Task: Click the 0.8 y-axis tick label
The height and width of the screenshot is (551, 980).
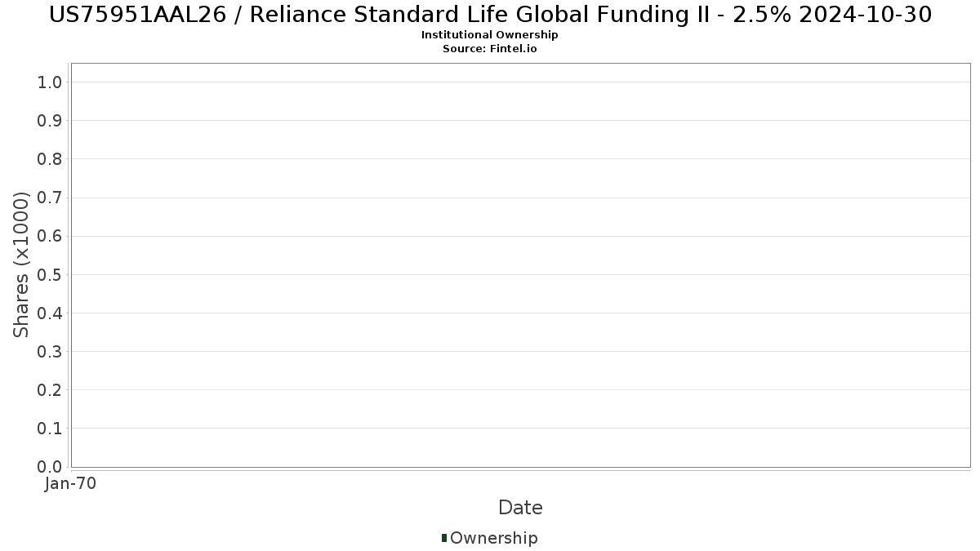Action: (50, 159)
